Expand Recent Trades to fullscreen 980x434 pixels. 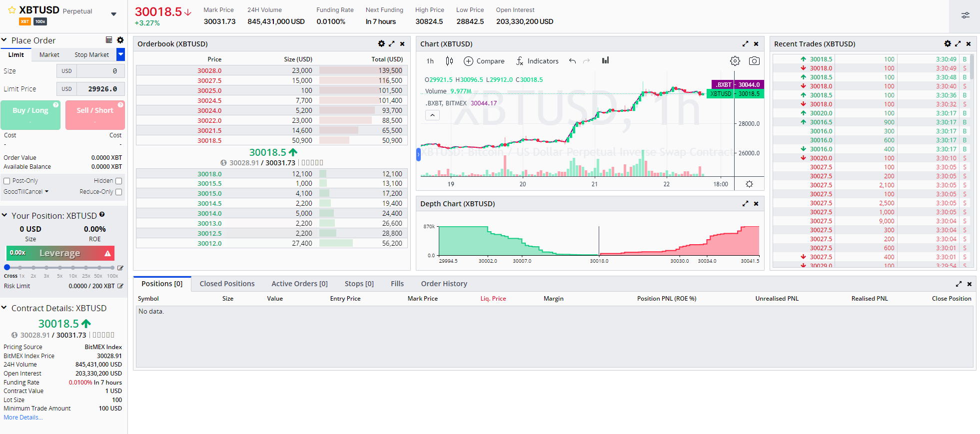point(958,44)
